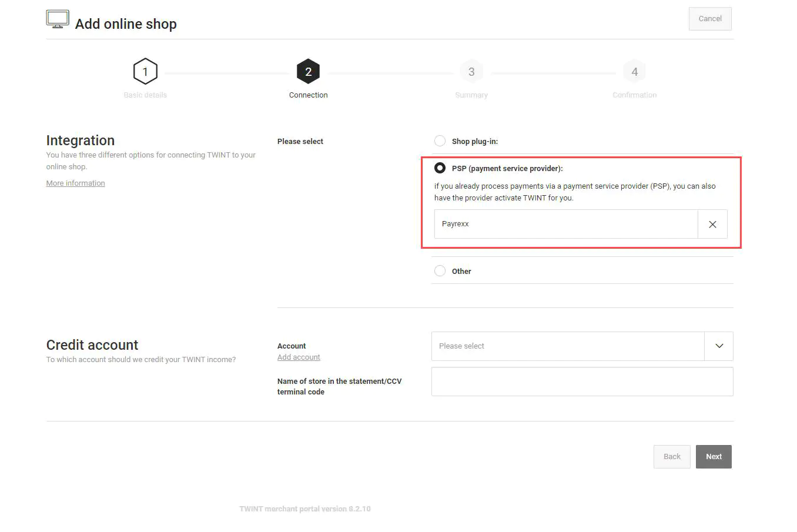Click the Add account link
The width and height of the screenshot is (797, 532).
tap(299, 357)
